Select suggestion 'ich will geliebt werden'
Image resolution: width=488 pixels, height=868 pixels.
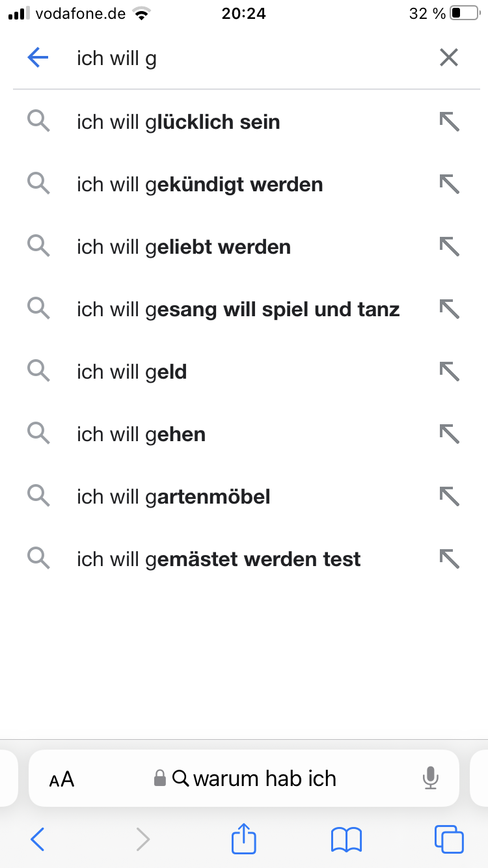244,247
